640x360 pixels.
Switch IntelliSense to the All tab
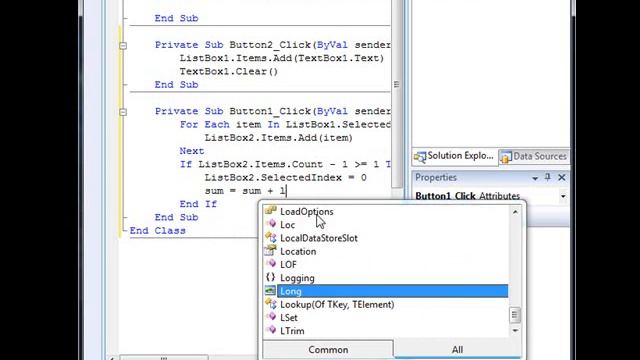pyautogui.click(x=457, y=350)
